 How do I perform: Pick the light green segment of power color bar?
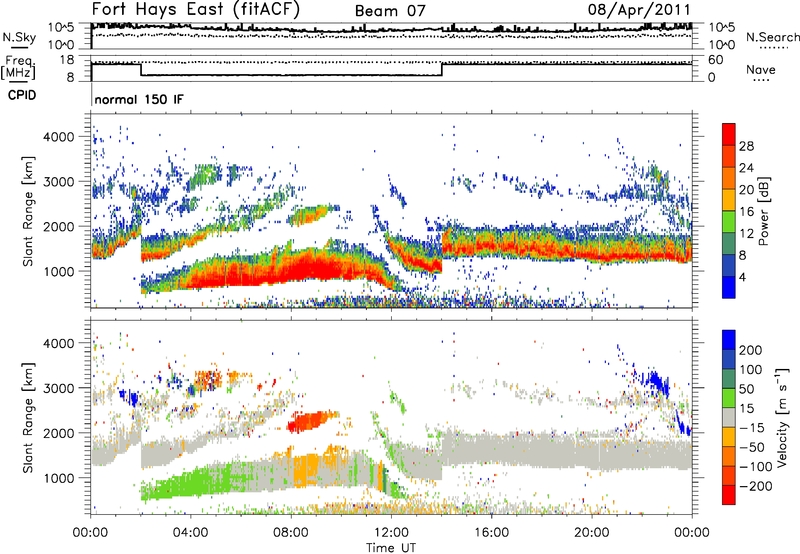pos(729,222)
